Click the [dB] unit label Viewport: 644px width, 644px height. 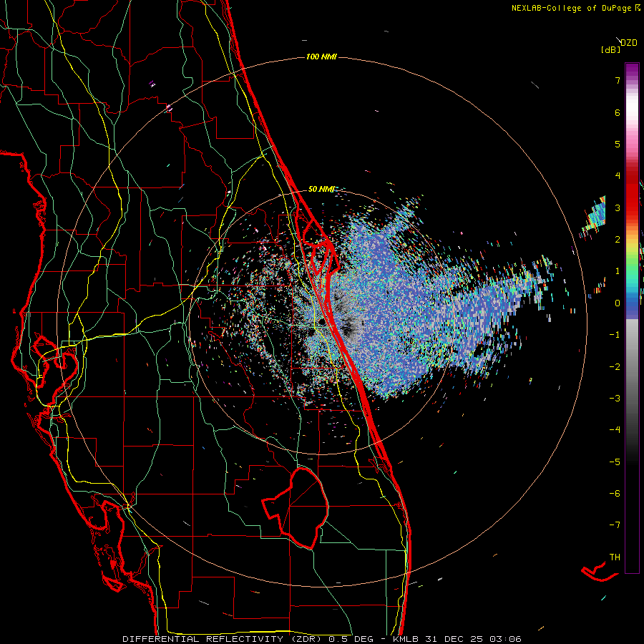(x=611, y=49)
